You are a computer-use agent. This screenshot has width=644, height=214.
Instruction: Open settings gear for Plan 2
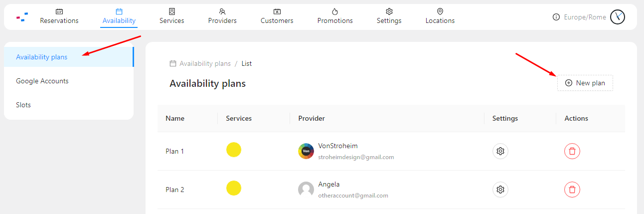500,190
